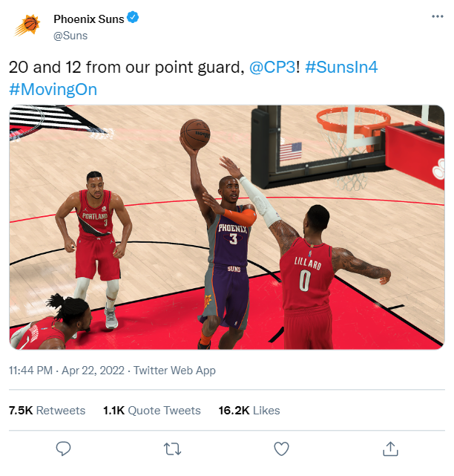
Task: Click the Phoenix Suns profile avatar
Action: pyautogui.click(x=27, y=25)
